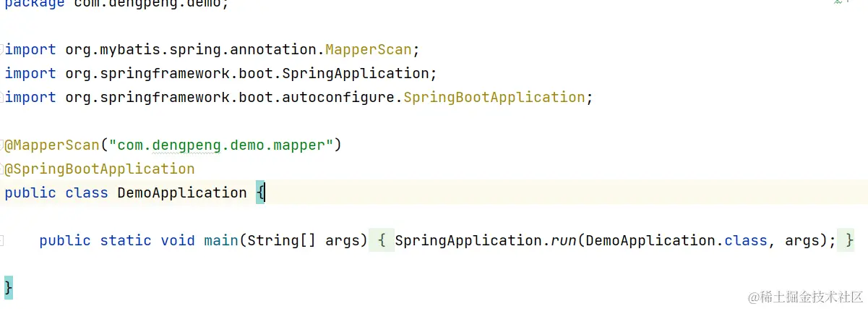Click the highlighted opening brace of DemoApplication class

[x=260, y=193]
